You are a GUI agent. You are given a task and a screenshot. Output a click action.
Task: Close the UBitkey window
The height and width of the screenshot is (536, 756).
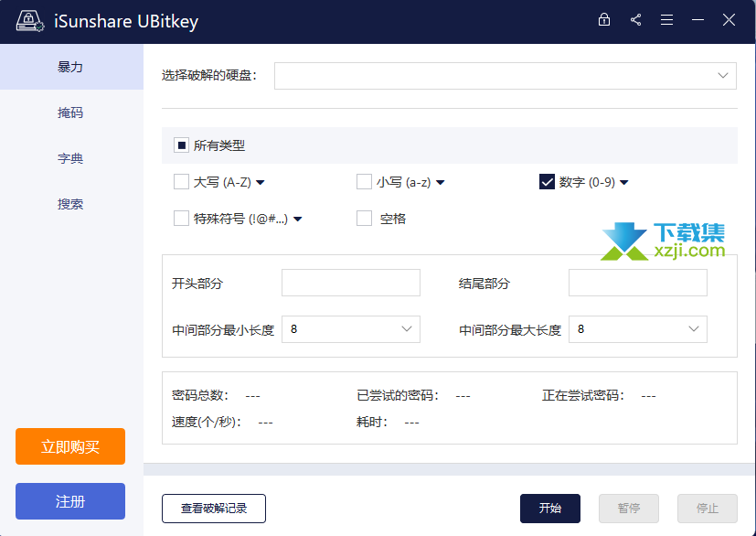[729, 20]
